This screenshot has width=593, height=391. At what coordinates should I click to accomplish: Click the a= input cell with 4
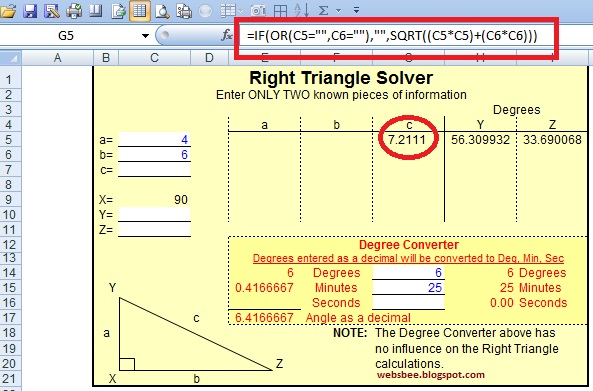point(154,140)
